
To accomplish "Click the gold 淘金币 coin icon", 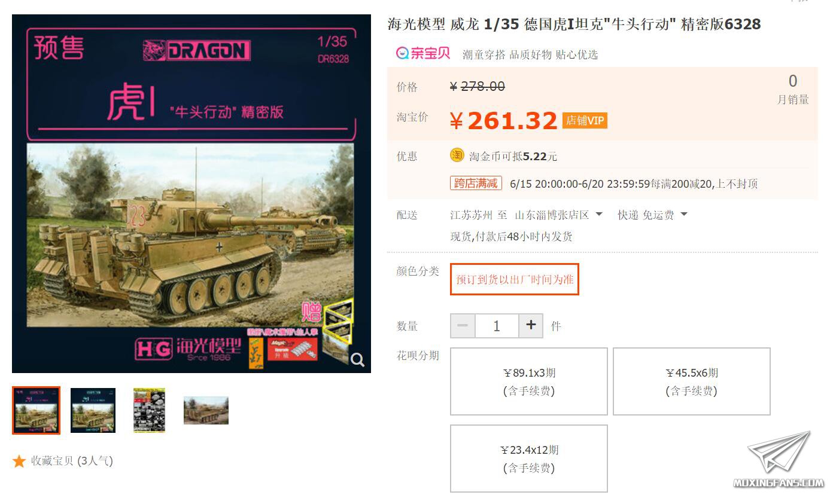I will pyautogui.click(x=457, y=155).
